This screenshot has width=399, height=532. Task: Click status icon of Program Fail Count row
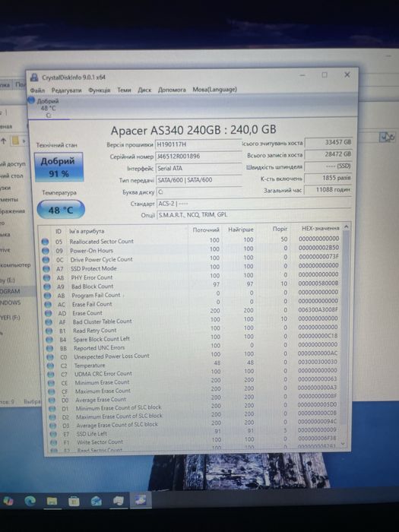coord(47,296)
